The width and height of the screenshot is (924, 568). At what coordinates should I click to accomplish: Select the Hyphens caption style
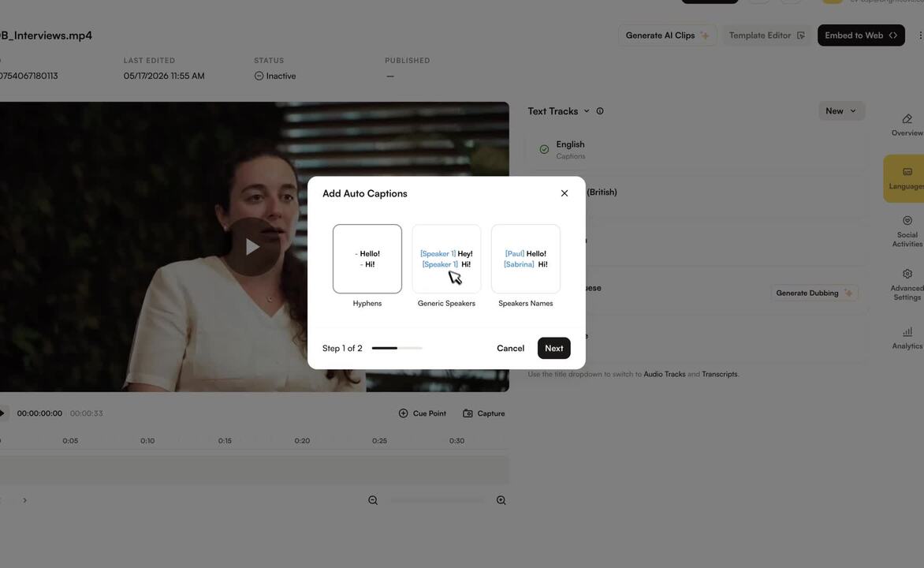click(367, 258)
